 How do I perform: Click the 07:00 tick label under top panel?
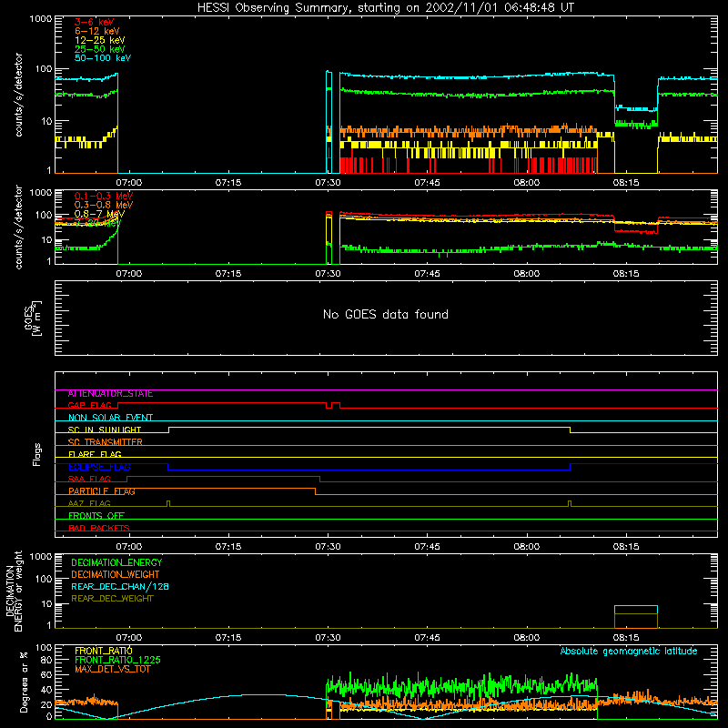tap(128, 183)
